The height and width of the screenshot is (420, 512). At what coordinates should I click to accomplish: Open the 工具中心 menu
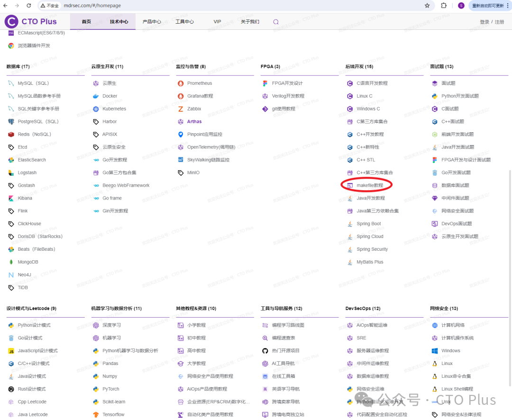click(184, 21)
